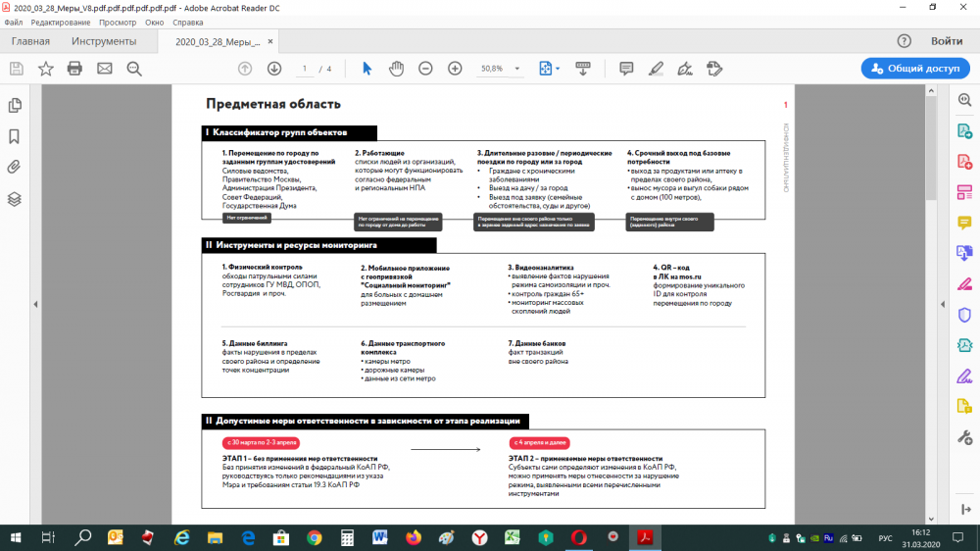Viewport: 980px width, 551px height.
Task: Expand the fit page options dropdown
Action: (x=558, y=69)
